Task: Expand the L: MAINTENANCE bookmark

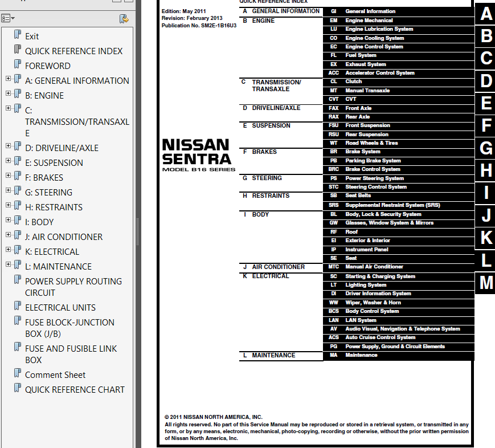Action: point(8,264)
